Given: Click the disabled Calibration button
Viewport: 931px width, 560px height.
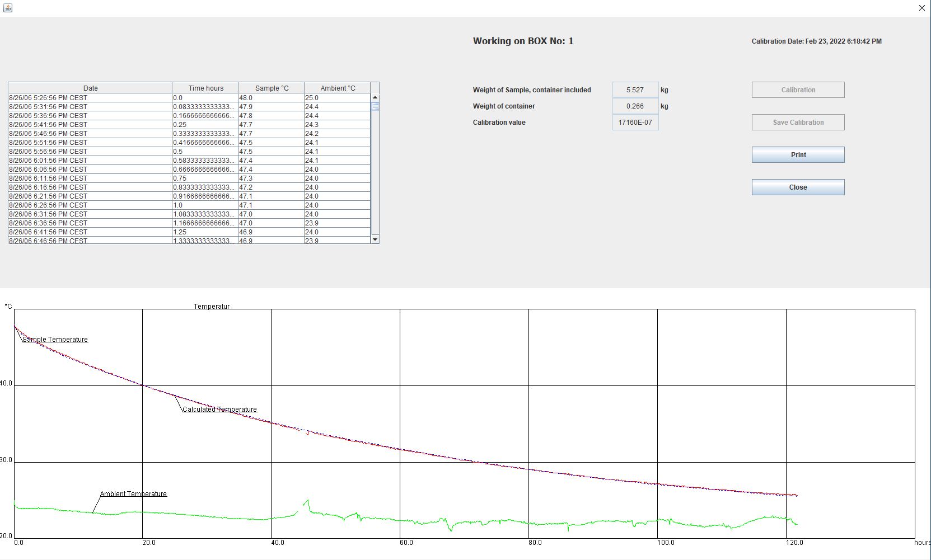Looking at the screenshot, I should 798,90.
